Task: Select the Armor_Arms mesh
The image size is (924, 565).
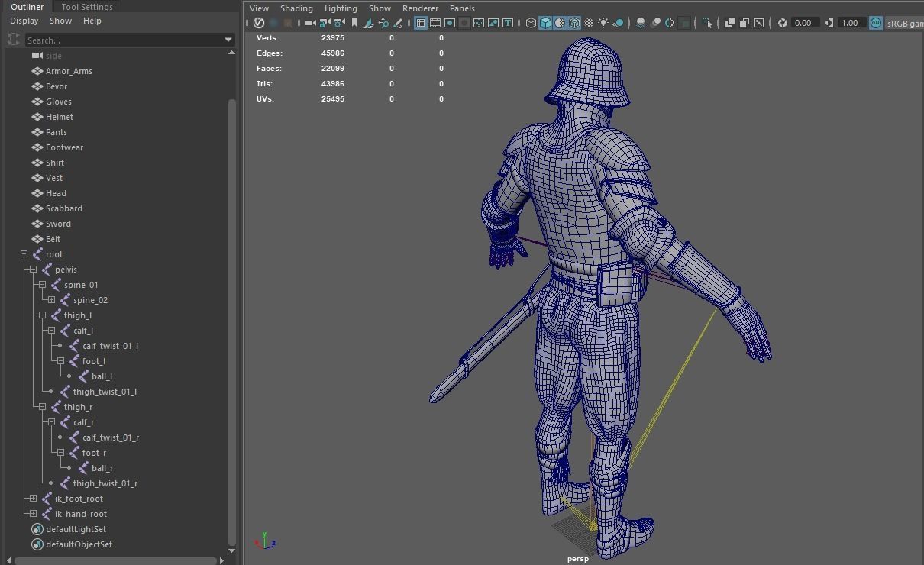Action: (69, 71)
